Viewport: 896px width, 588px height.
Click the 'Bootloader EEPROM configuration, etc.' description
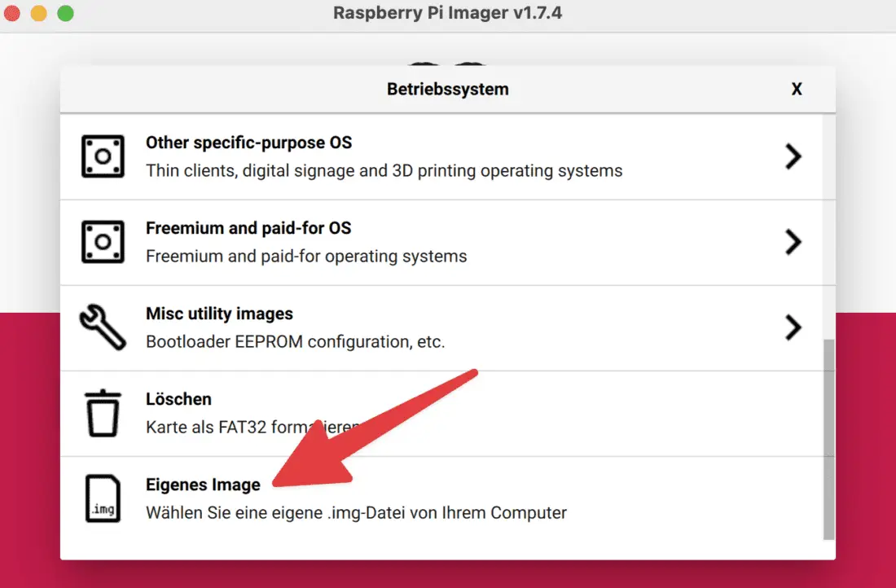coord(295,342)
